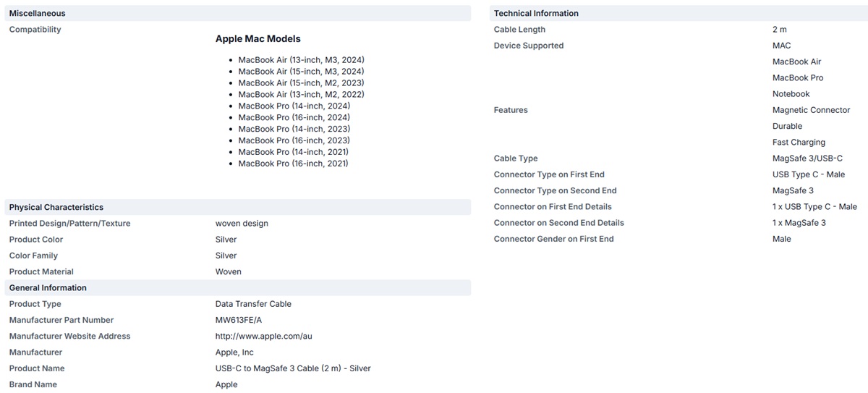Click the MagSafe 3/USB-C cable type value
The image size is (868, 393).
coord(807,159)
